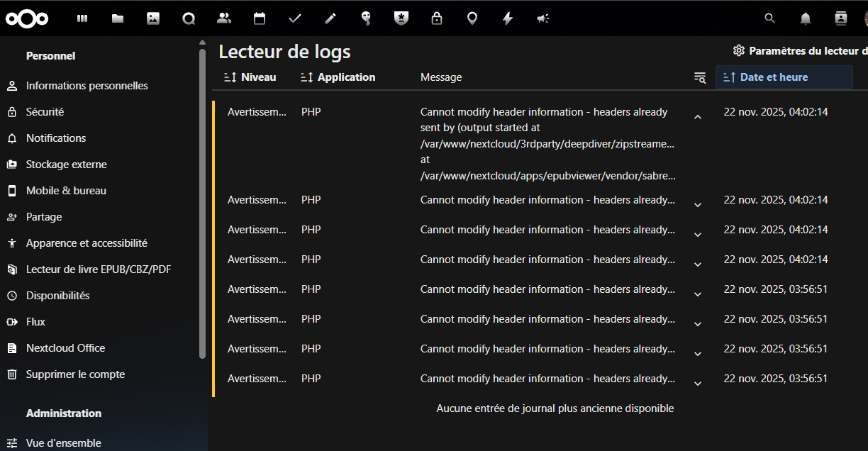Open notifications bell icon
This screenshot has width=868, height=451.
click(806, 19)
